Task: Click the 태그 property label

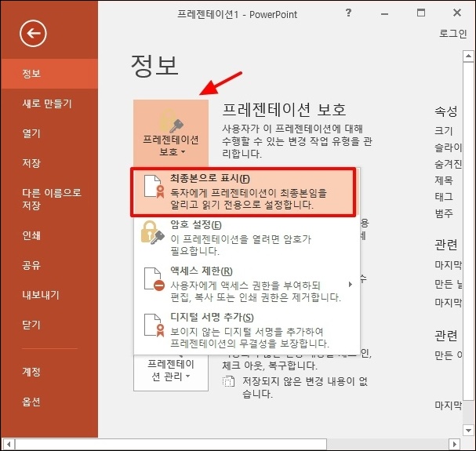Action: coord(444,197)
